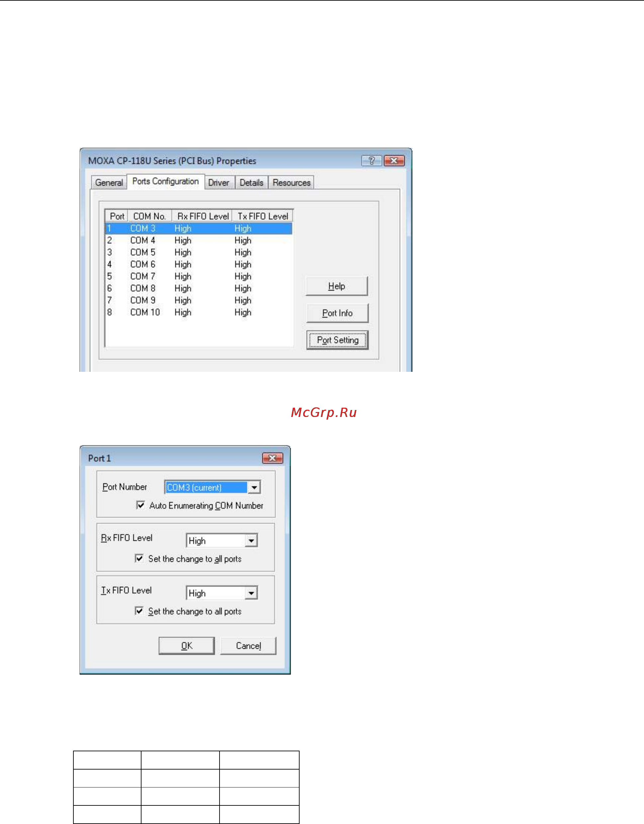This screenshot has width=644, height=824.
Task: Cancel the Port 1 dialog
Action: (248, 646)
